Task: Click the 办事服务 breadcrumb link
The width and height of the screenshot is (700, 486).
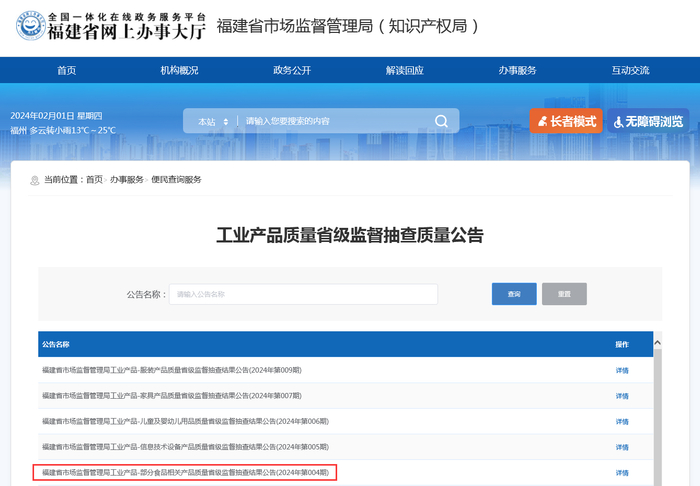Action: click(127, 179)
